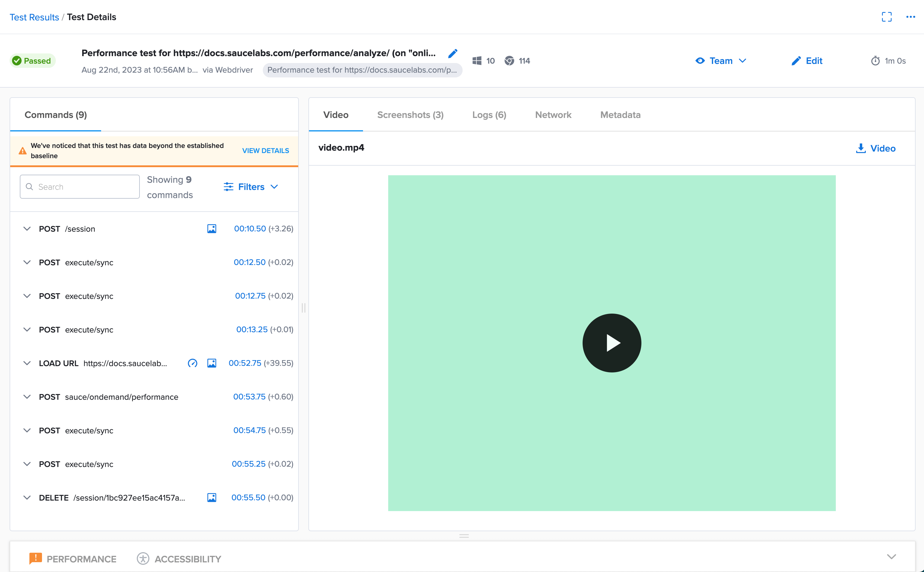Viewport: 924px width, 572px height.
Task: Switch to the Screenshots tab
Action: (410, 115)
